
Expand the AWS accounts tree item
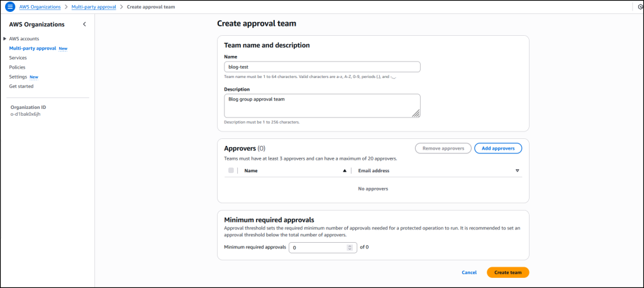[x=5, y=38]
